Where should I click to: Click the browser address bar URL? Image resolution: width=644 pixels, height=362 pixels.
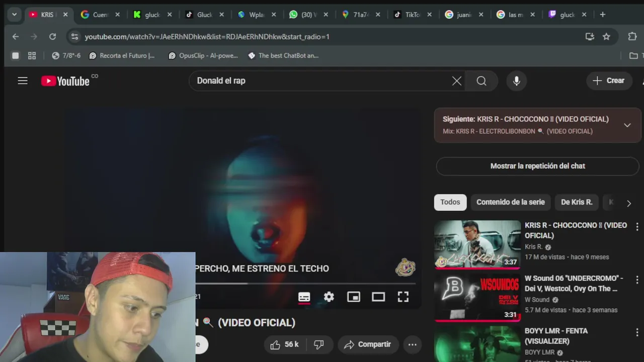click(207, 37)
